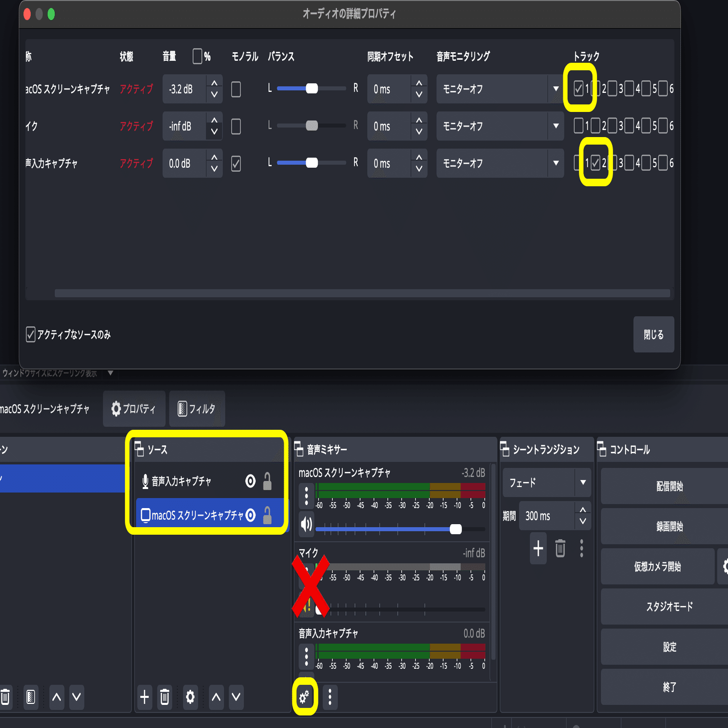Toggle lock on 音声入力キャプチャ source
The width and height of the screenshot is (728, 728).
pyautogui.click(x=268, y=481)
